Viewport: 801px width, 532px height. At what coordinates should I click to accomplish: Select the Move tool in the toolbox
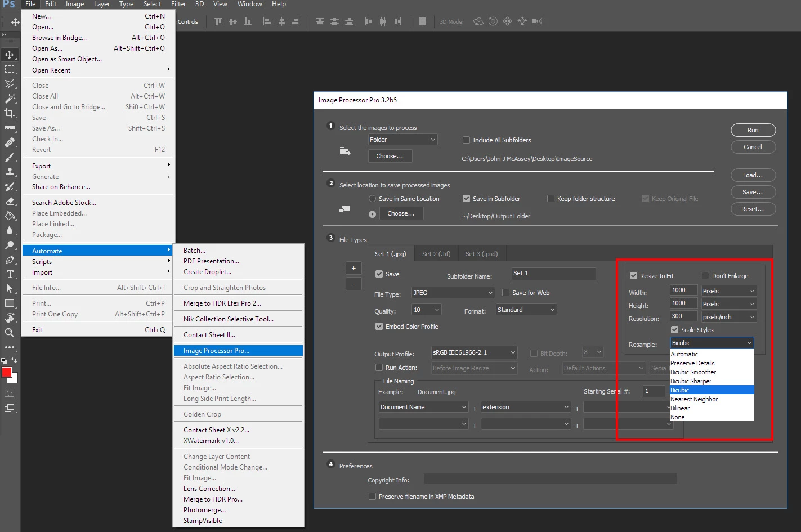tap(10, 55)
